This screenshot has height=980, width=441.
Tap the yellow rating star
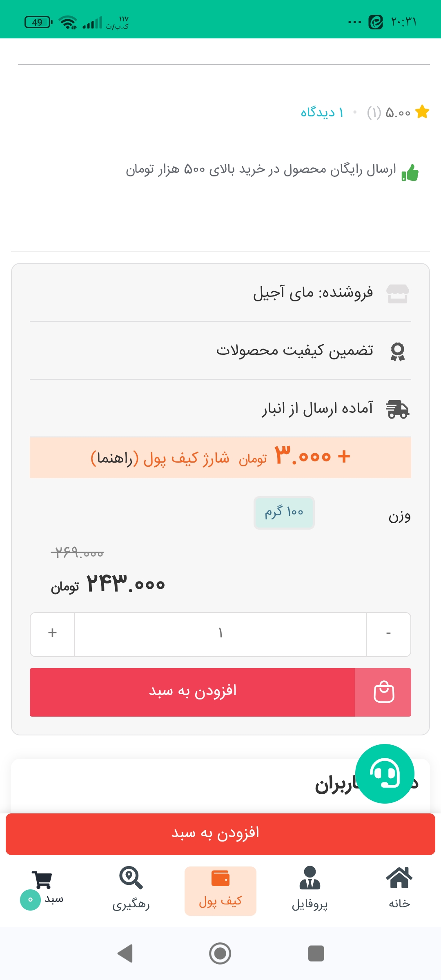point(422,111)
